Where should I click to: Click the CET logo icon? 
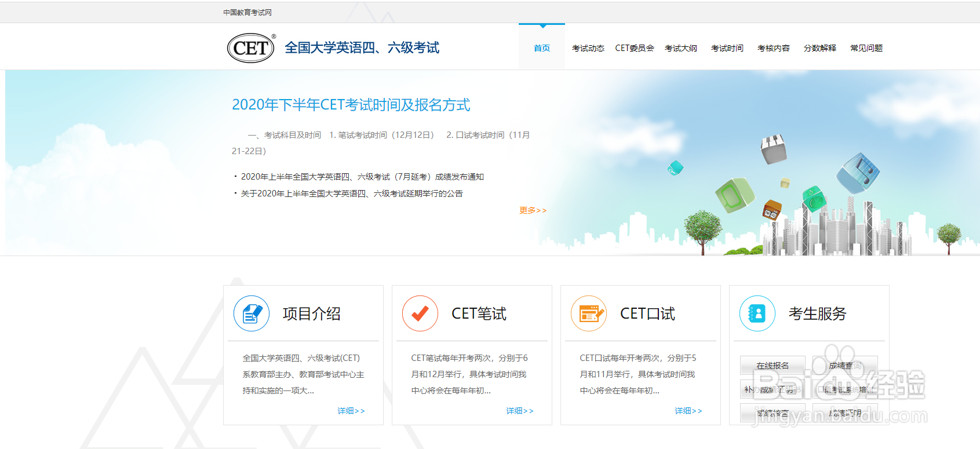252,48
